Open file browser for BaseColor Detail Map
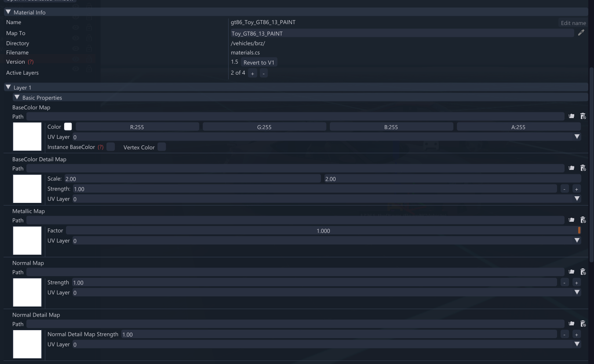The width and height of the screenshot is (594, 364). (x=572, y=168)
